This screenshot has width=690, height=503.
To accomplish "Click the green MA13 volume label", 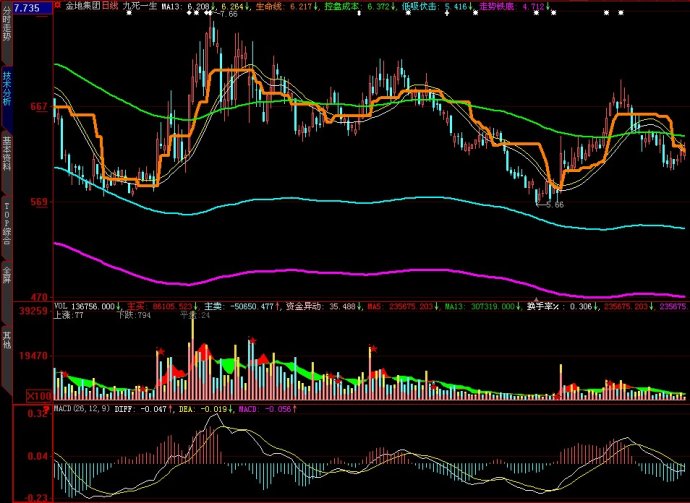I will coord(455,306).
